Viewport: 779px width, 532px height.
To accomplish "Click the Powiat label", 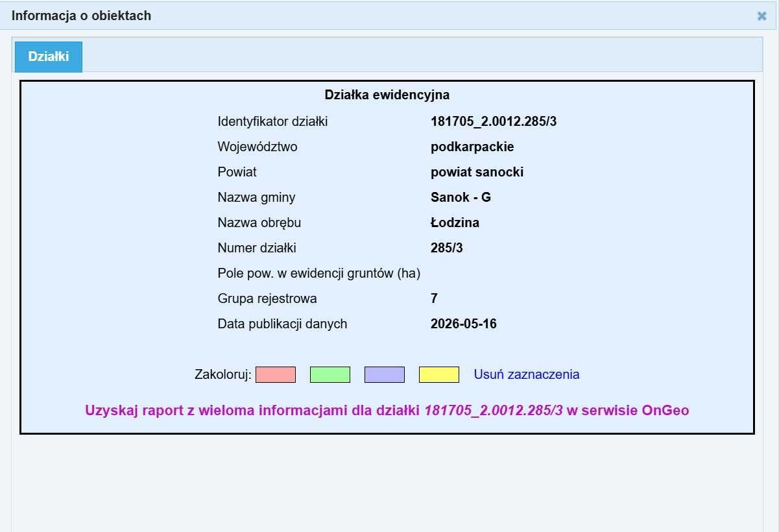I will click(237, 172).
